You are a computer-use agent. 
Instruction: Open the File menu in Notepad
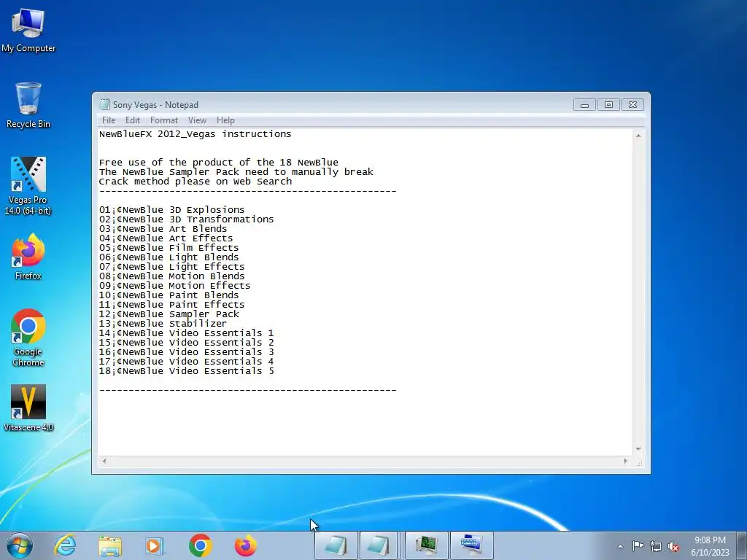coord(109,120)
